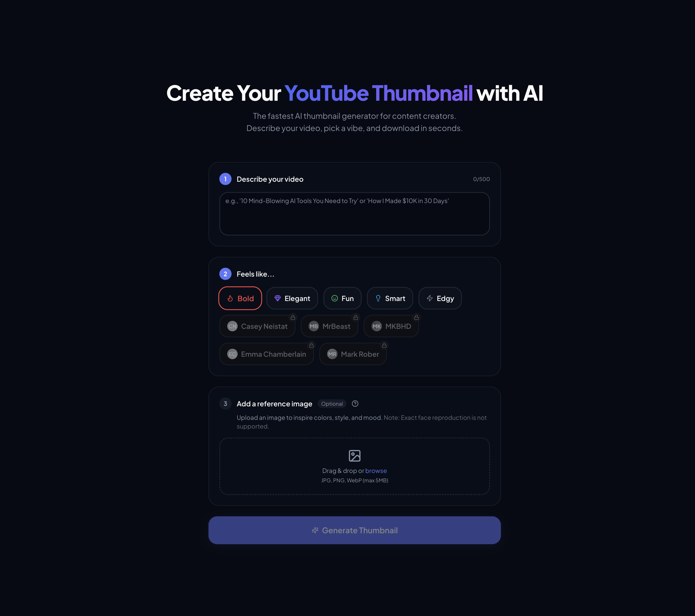Select the Mark Rober creator style
Image resolution: width=695 pixels, height=616 pixels.
353,354
